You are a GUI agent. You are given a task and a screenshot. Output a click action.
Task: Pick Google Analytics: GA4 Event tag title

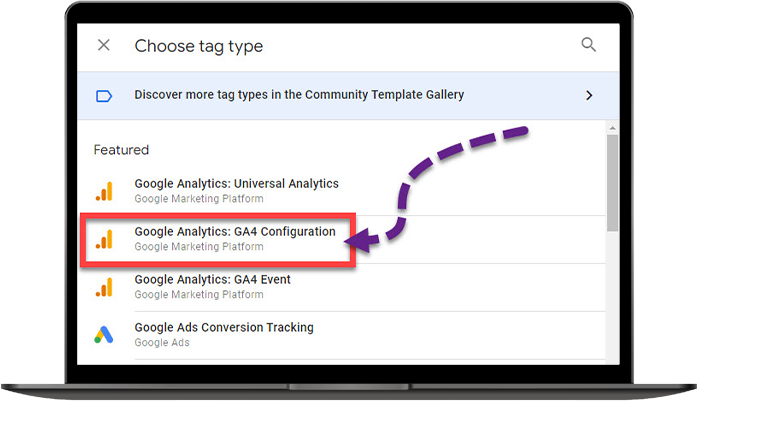point(212,280)
